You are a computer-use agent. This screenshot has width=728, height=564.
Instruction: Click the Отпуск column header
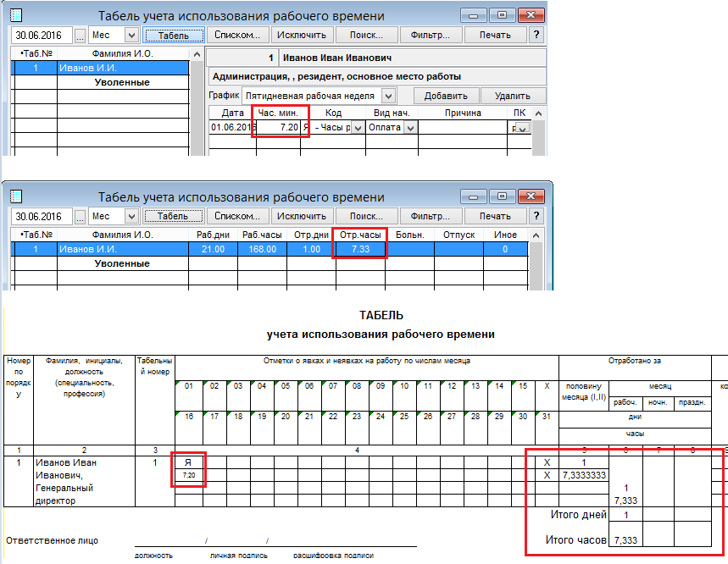tap(458, 235)
